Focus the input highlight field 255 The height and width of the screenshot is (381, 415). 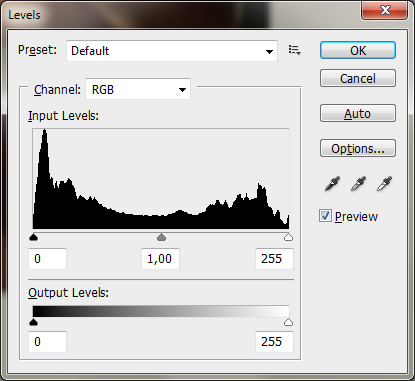click(274, 259)
